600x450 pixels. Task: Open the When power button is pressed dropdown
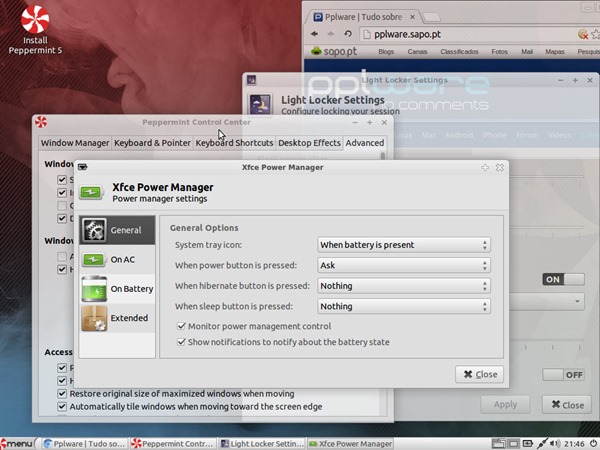tap(404, 265)
